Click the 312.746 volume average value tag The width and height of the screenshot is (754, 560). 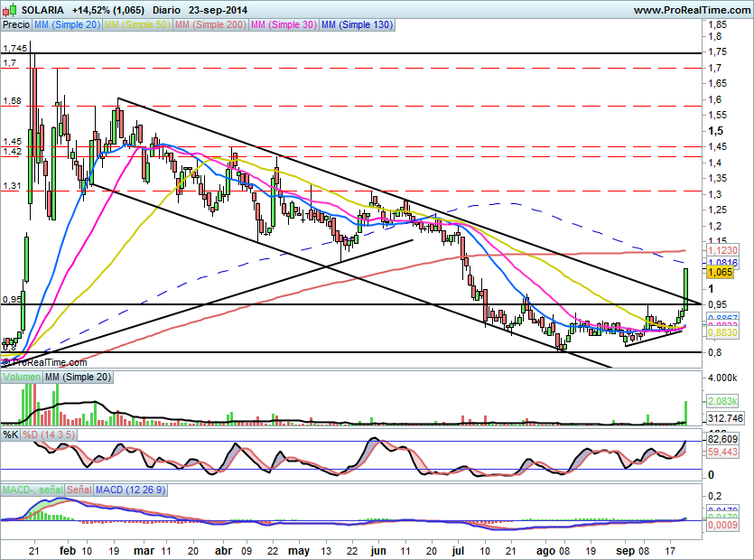[723, 418]
